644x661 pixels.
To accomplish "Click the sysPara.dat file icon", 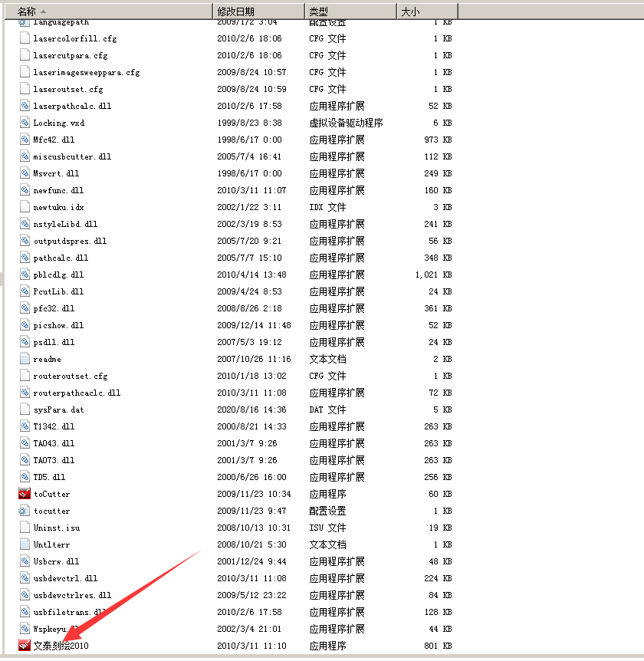I will (25, 409).
